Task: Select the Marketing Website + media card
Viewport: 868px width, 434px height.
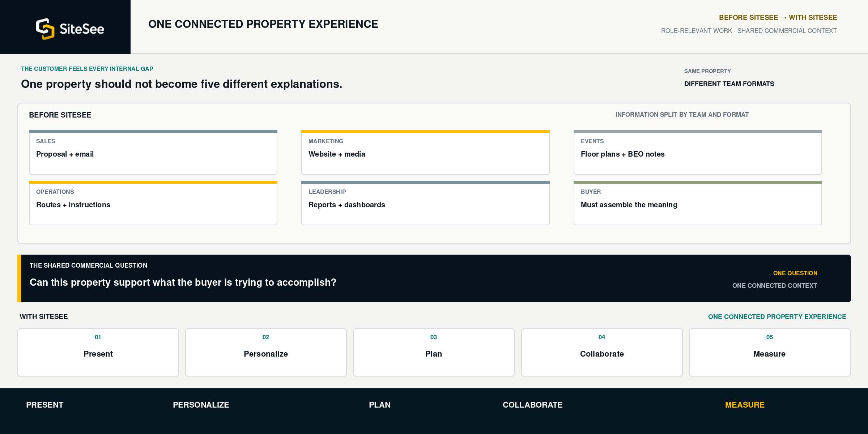Action: pyautogui.click(x=425, y=152)
